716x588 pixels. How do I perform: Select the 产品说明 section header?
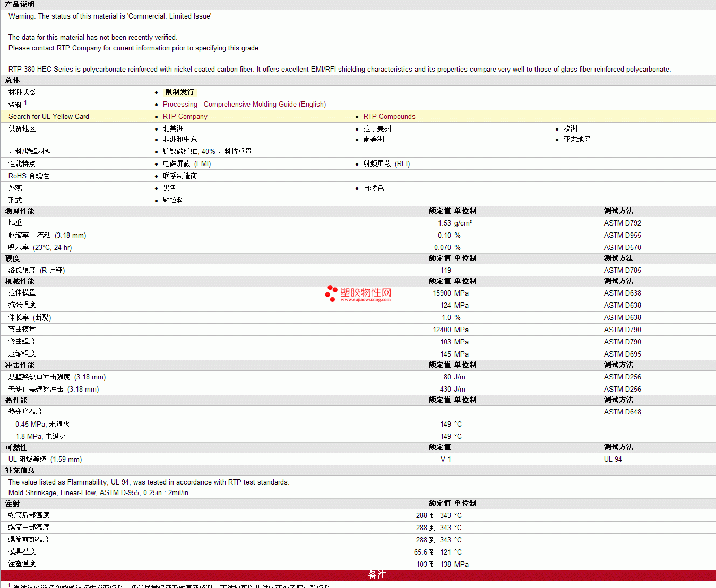(20, 4)
